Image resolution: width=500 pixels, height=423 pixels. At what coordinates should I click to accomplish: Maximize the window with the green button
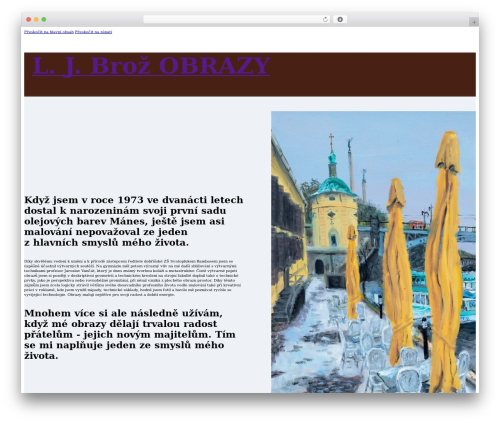pyautogui.click(x=44, y=20)
